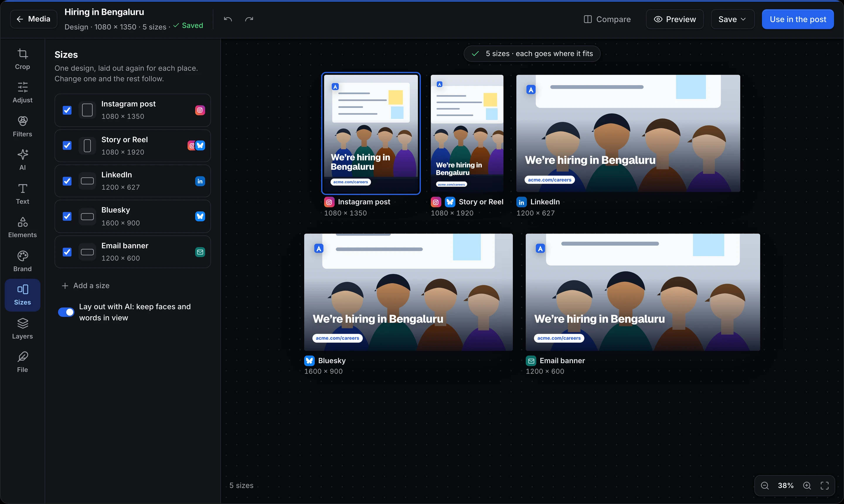This screenshot has height=504, width=844.
Task: Click the Preview button
Action: (675, 19)
